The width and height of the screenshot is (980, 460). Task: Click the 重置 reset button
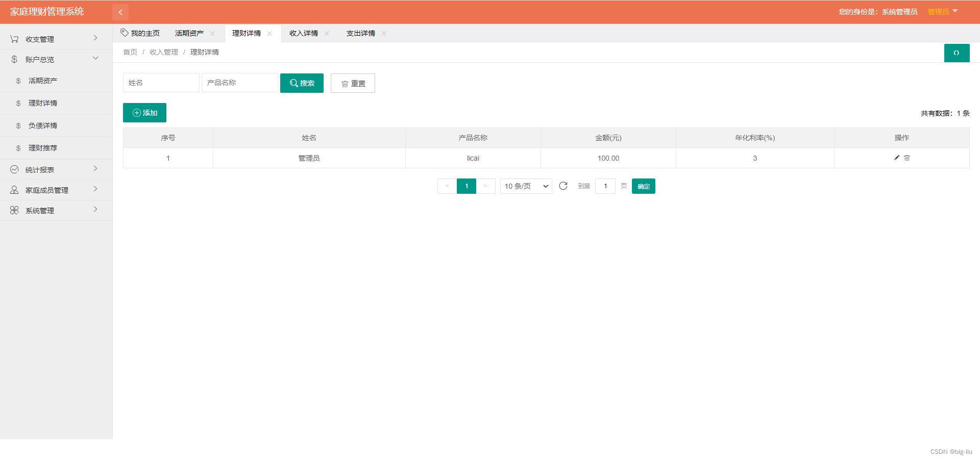(x=353, y=83)
